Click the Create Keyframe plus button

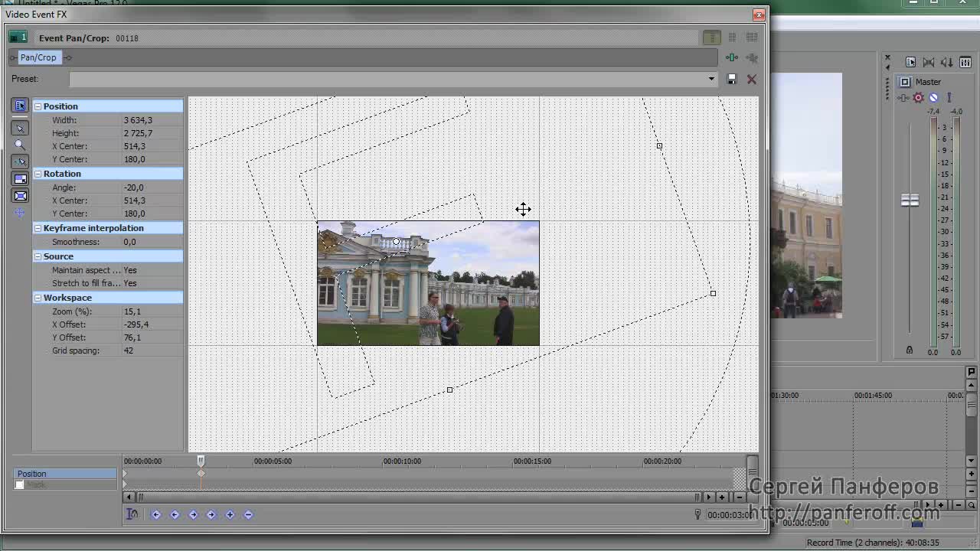[x=230, y=514]
